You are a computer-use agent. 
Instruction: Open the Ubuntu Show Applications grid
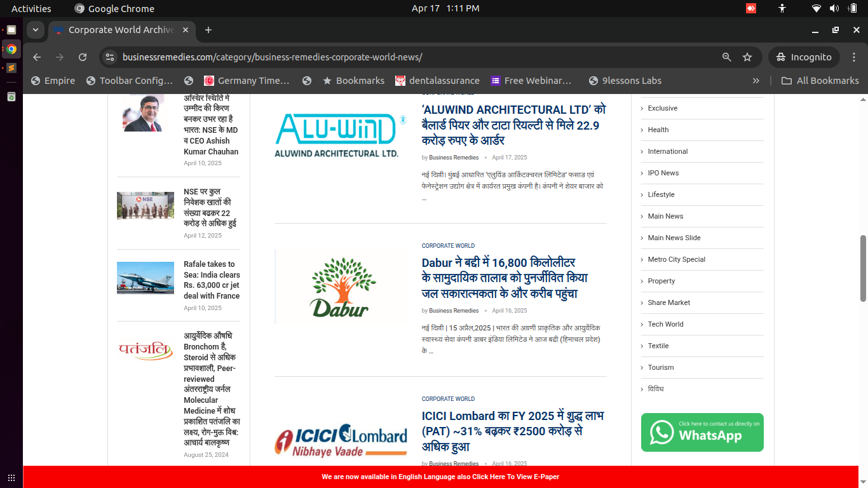[x=11, y=477]
